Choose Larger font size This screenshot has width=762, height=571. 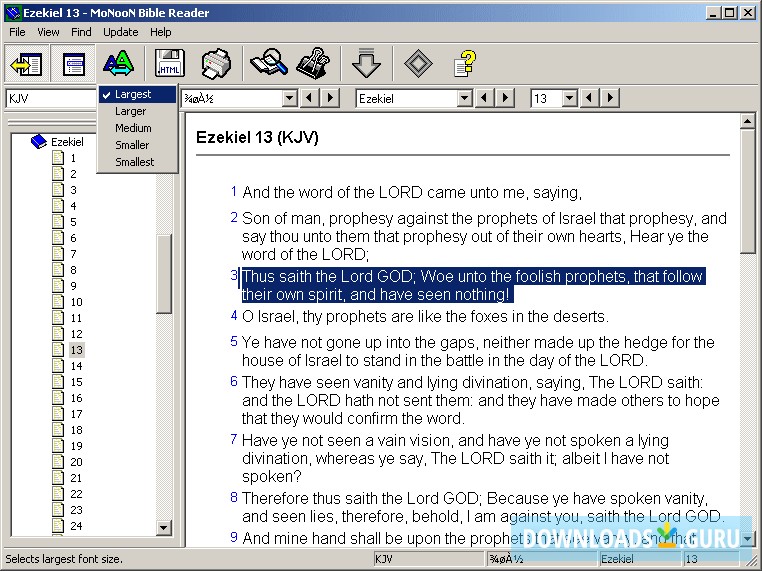(x=138, y=111)
